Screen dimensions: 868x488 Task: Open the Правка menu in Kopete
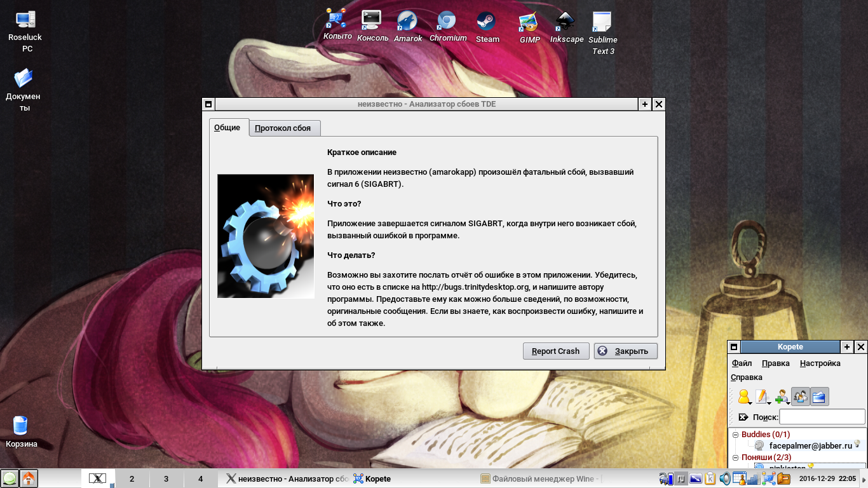pos(776,363)
